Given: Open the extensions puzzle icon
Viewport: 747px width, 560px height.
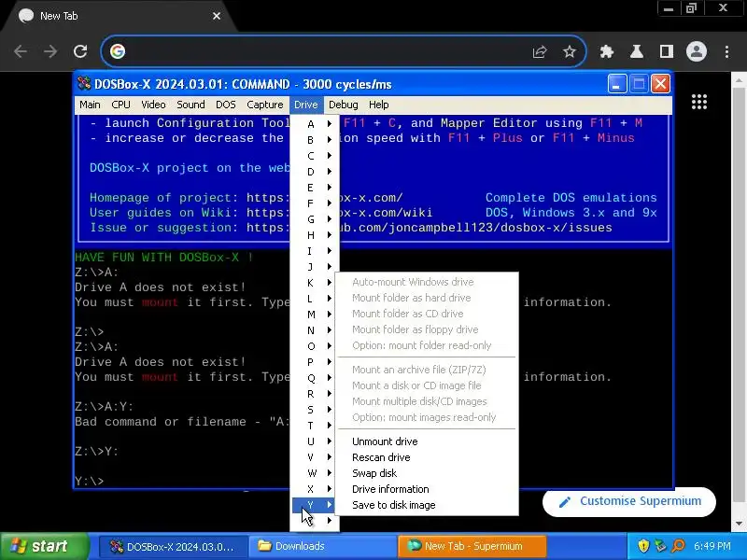Looking at the screenshot, I should pos(606,51).
